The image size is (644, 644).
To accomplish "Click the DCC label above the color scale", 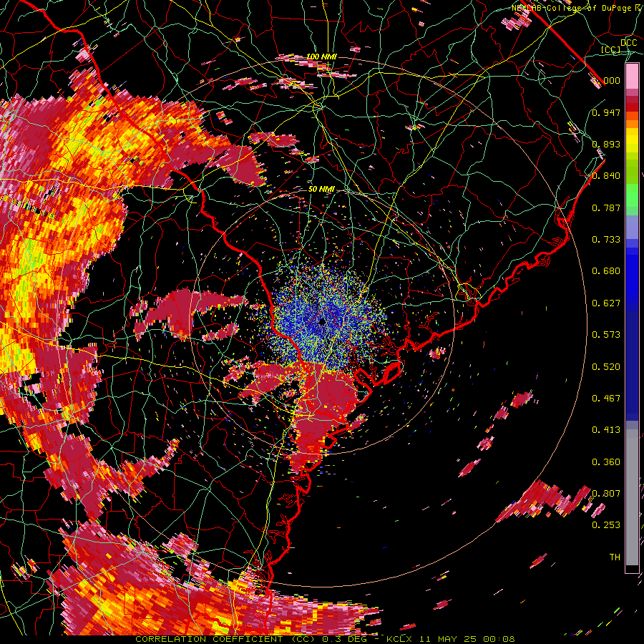I will [x=629, y=43].
